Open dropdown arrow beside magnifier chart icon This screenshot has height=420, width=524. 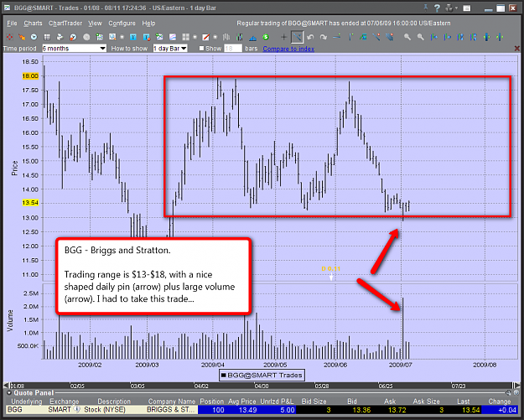pos(122,37)
